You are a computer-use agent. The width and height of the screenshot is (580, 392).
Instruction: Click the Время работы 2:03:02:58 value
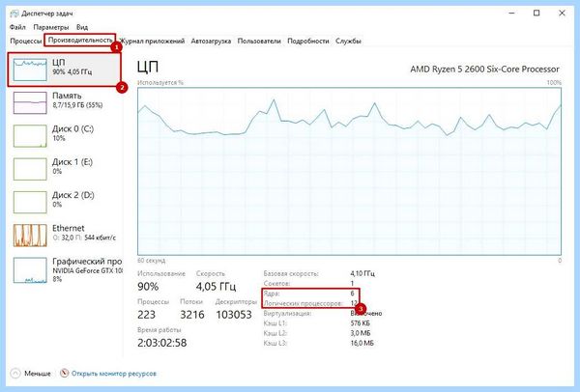pyautogui.click(x=162, y=343)
